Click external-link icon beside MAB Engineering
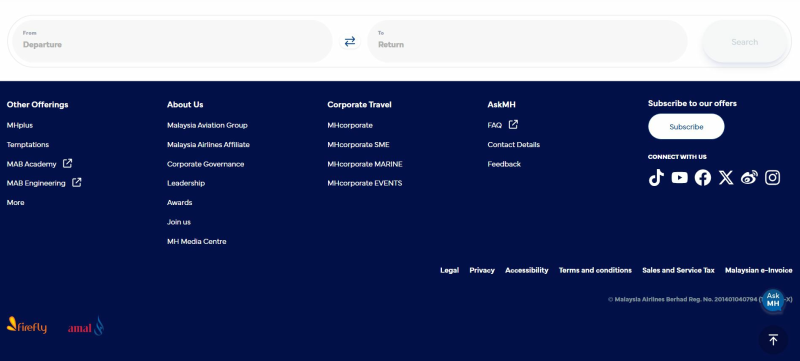This screenshot has width=800, height=361. (x=77, y=183)
